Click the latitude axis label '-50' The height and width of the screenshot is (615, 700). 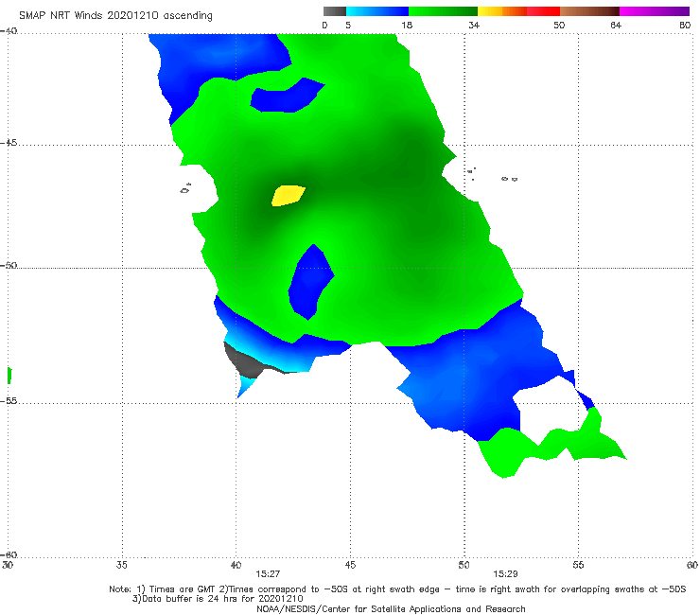[x=9, y=265]
